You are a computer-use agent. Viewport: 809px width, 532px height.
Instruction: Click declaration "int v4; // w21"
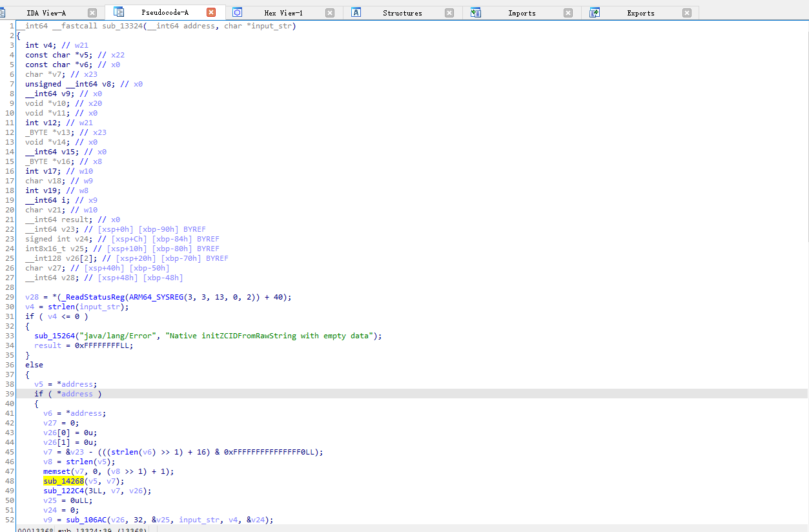tap(57, 45)
